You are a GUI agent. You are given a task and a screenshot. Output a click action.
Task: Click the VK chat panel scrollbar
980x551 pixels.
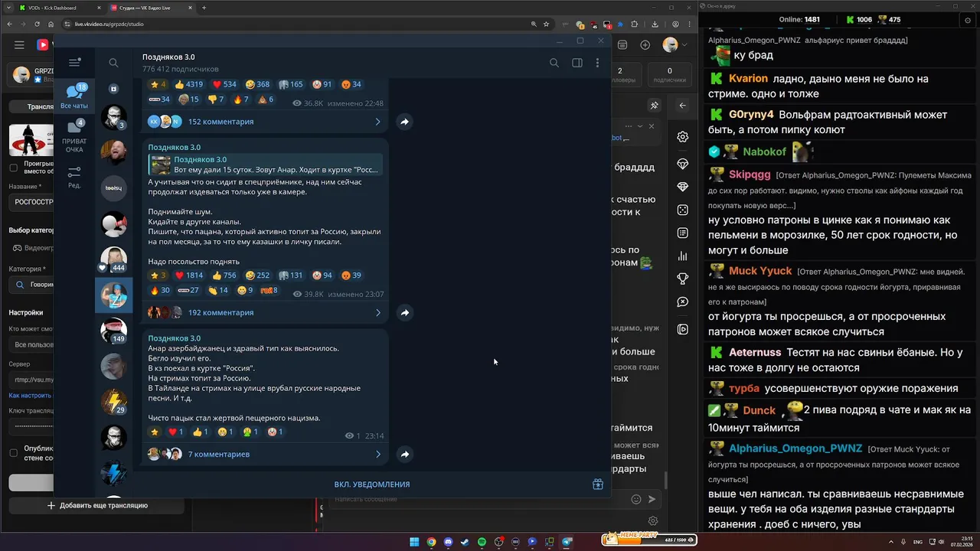coord(665,481)
